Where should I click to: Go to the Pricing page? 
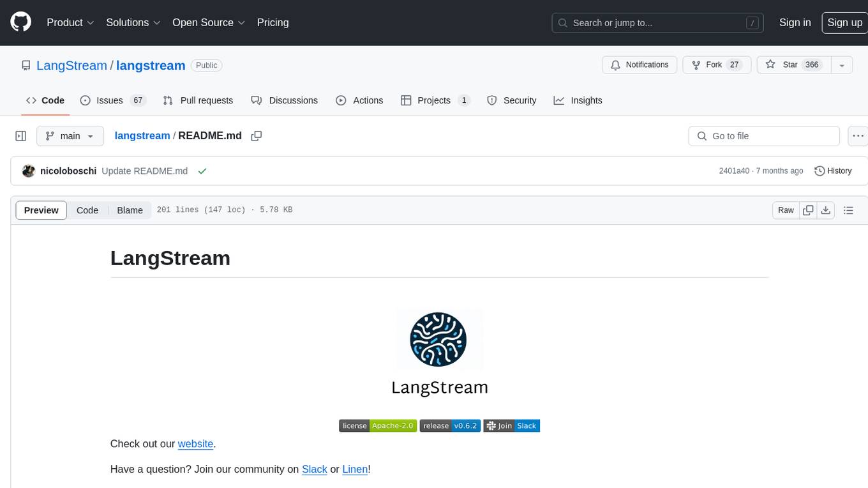273,22
